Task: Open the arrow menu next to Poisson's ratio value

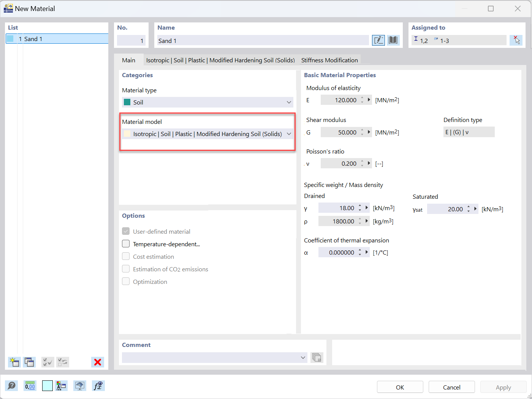Action: click(369, 163)
